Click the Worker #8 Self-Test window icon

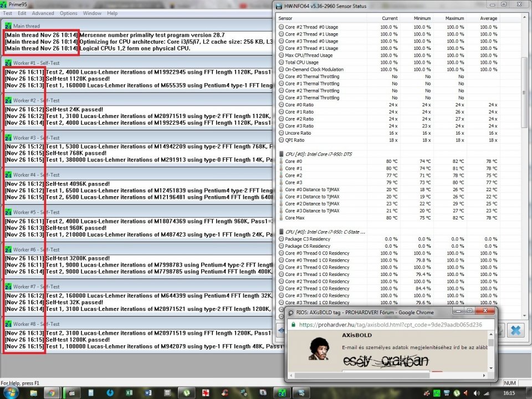(8, 324)
